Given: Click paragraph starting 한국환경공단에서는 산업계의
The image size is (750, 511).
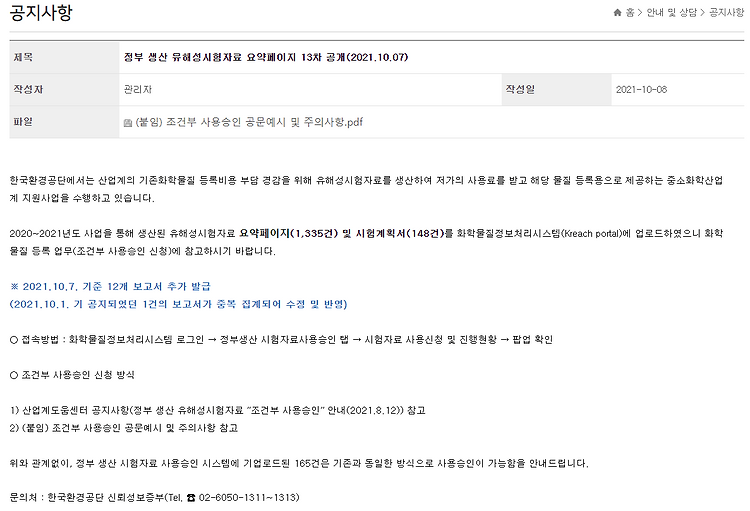Looking at the screenshot, I should click(x=366, y=189).
